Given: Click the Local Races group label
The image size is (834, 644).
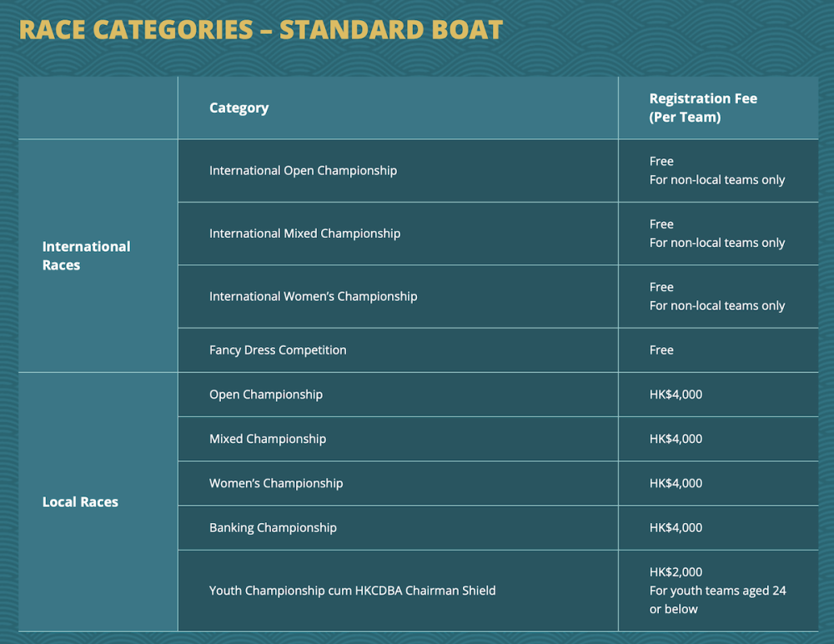Looking at the screenshot, I should click(80, 502).
